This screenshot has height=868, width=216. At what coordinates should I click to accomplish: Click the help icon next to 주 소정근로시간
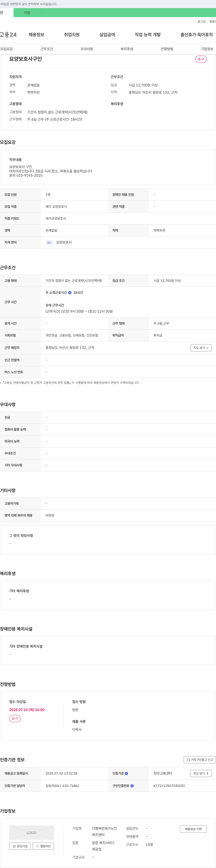pyautogui.click(x=70, y=292)
